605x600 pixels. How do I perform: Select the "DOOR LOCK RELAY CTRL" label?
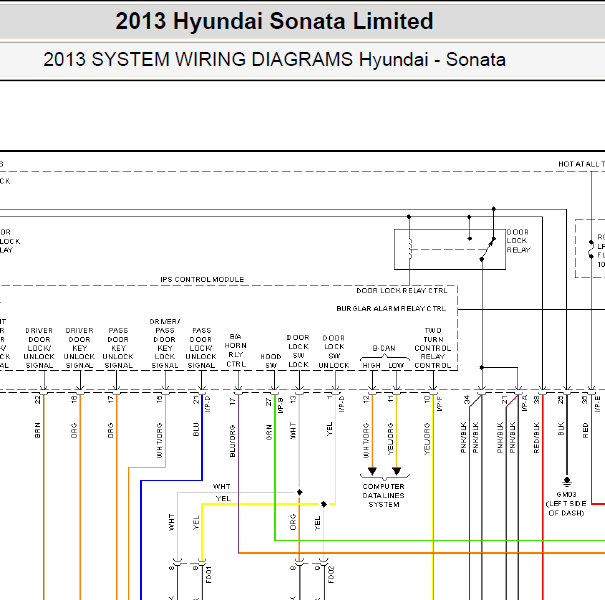click(402, 291)
